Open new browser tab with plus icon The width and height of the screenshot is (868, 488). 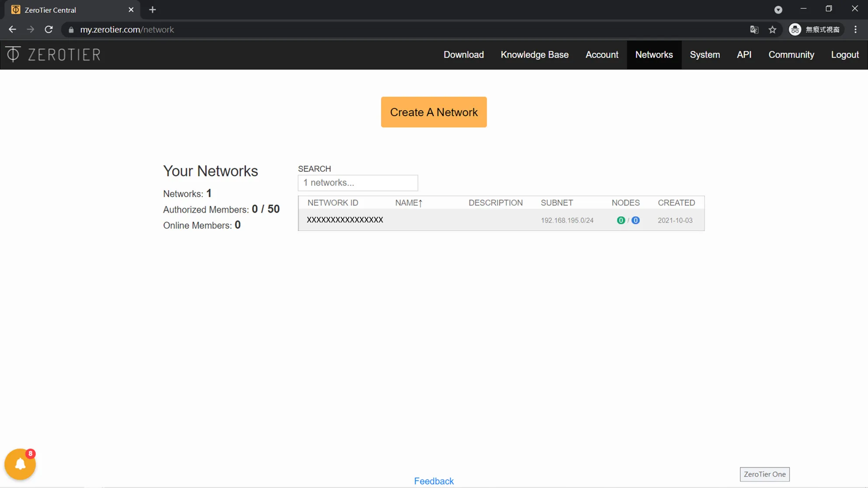point(152,10)
